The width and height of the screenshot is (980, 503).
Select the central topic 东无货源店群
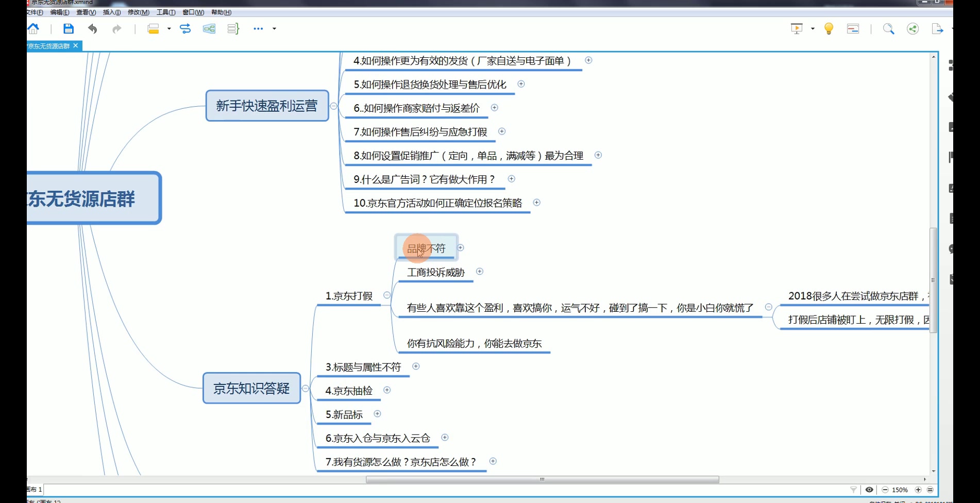93,198
